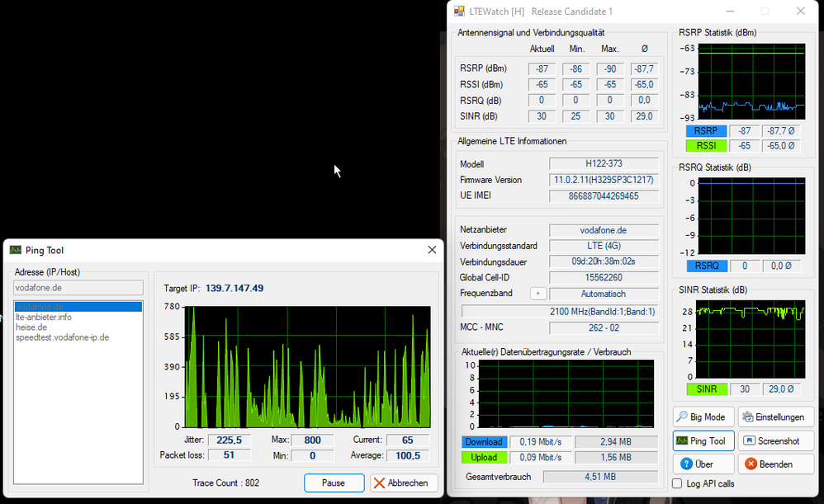
Task: Click the Adresse host input field
Action: [78, 288]
